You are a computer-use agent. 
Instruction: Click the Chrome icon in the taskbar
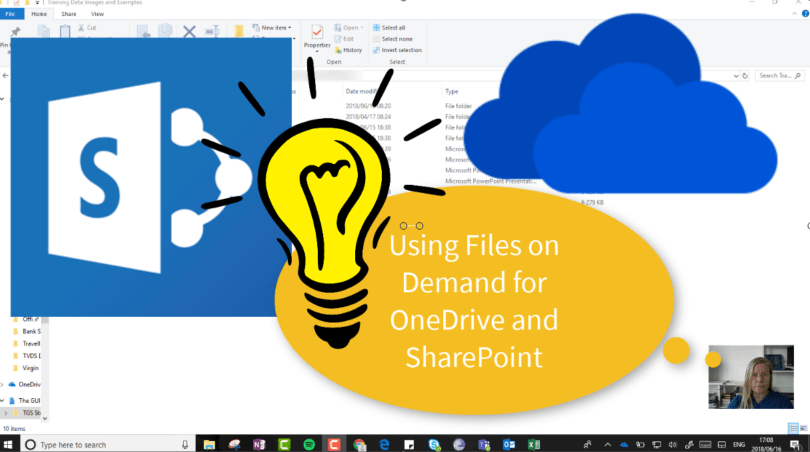(358, 444)
